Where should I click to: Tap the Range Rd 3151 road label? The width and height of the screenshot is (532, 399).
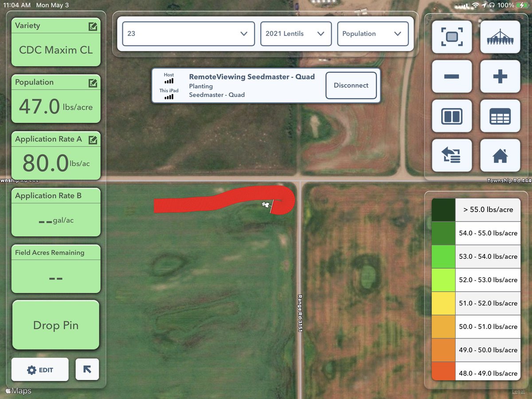coord(300,313)
